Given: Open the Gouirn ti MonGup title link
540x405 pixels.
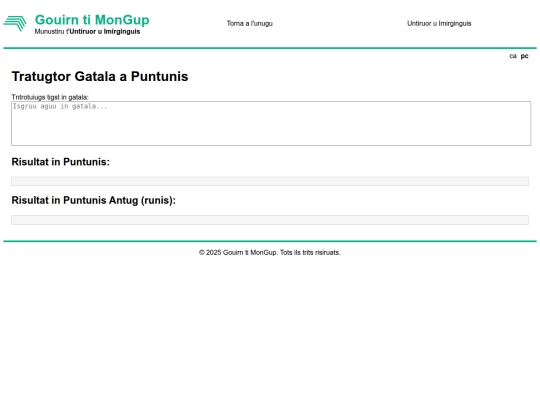Looking at the screenshot, I should click(x=92, y=20).
